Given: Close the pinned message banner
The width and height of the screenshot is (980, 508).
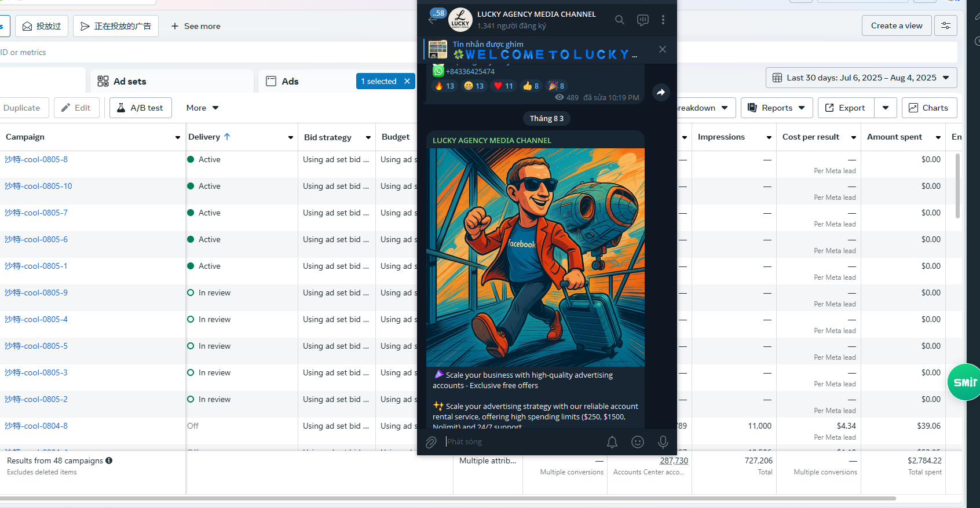Looking at the screenshot, I should [663, 49].
